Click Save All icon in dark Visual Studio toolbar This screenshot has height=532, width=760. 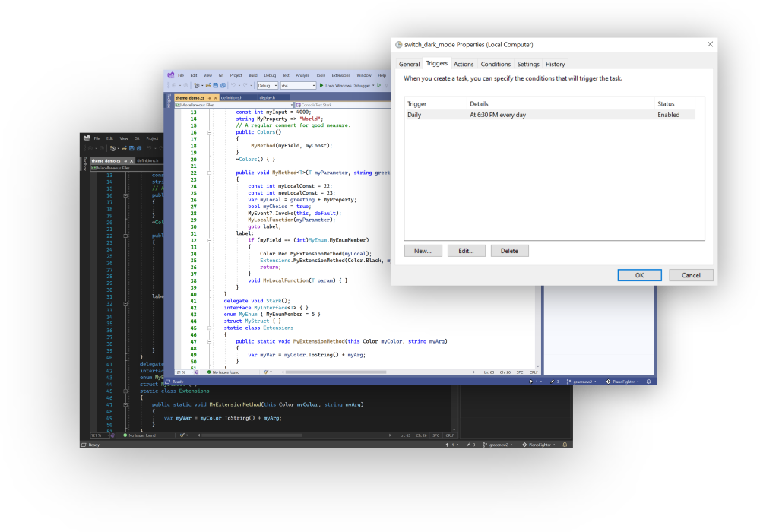pyautogui.click(x=139, y=148)
